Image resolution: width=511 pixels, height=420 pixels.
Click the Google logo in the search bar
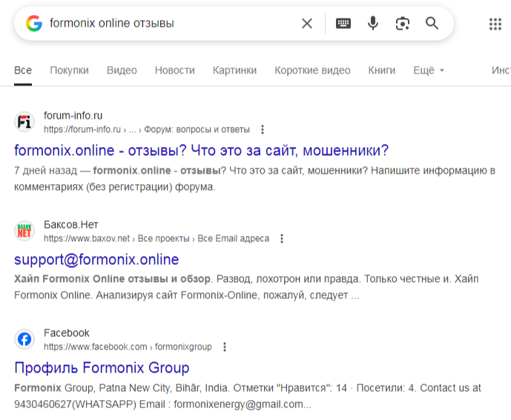pyautogui.click(x=34, y=24)
